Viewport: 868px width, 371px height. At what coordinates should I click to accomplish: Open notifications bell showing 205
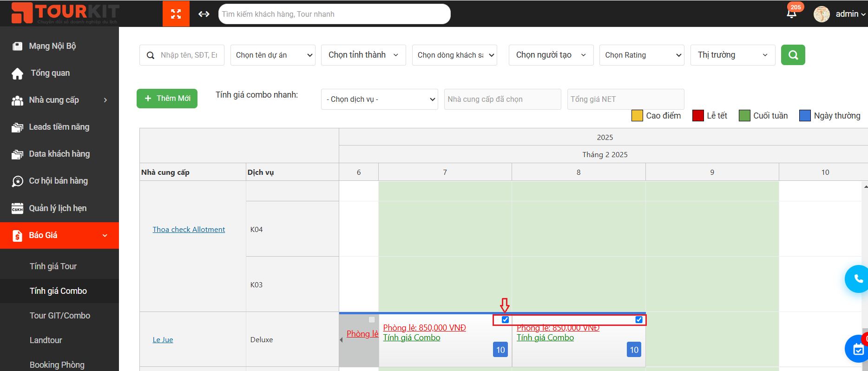click(x=792, y=13)
